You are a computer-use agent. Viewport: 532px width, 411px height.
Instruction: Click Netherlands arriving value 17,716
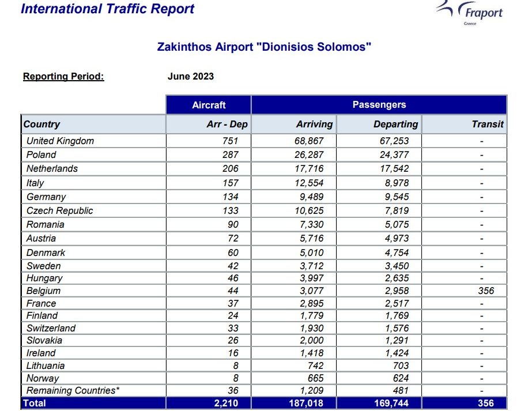(x=309, y=169)
